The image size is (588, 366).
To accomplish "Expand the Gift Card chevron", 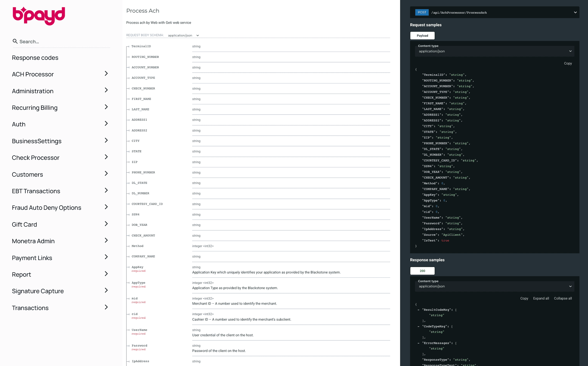I will (106, 224).
